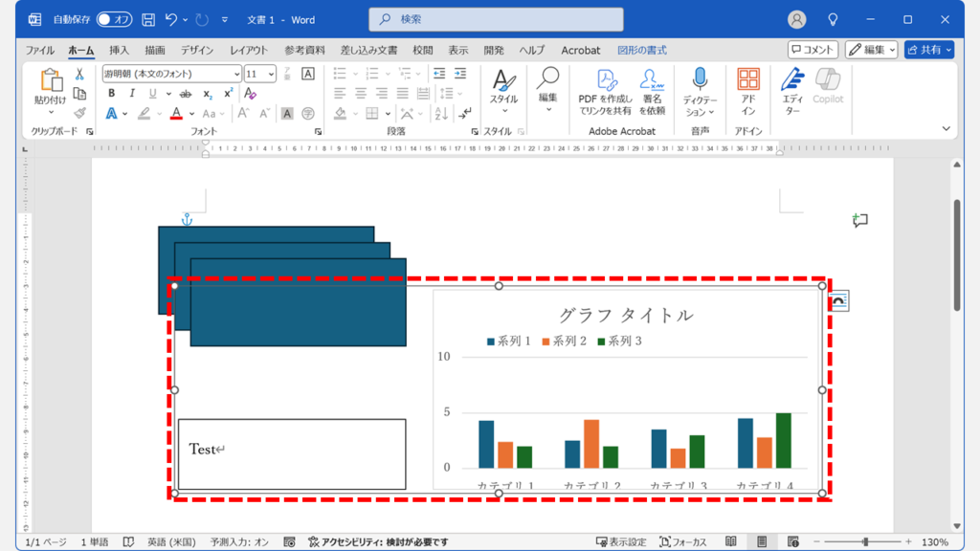Switch to the Acrobat tab
Screen dimensions: 980x551
tap(580, 50)
